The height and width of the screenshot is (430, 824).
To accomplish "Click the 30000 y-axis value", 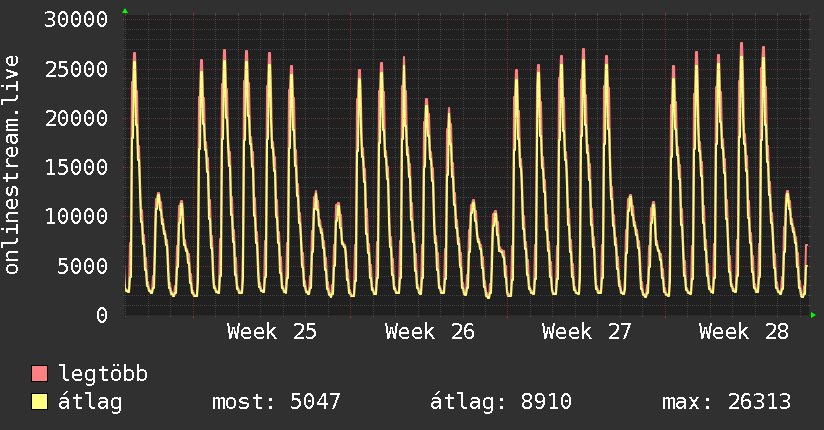I will click(76, 19).
